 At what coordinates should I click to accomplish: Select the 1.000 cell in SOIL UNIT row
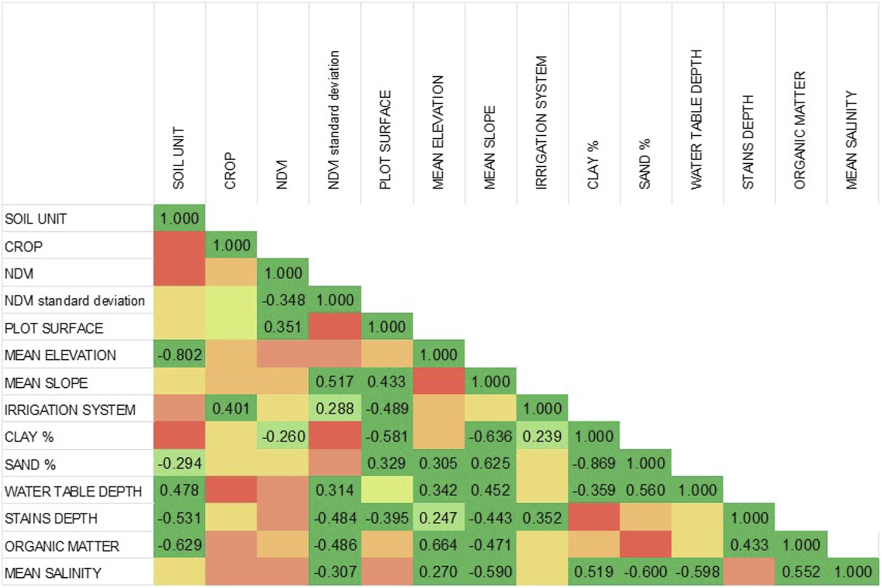[179, 219]
